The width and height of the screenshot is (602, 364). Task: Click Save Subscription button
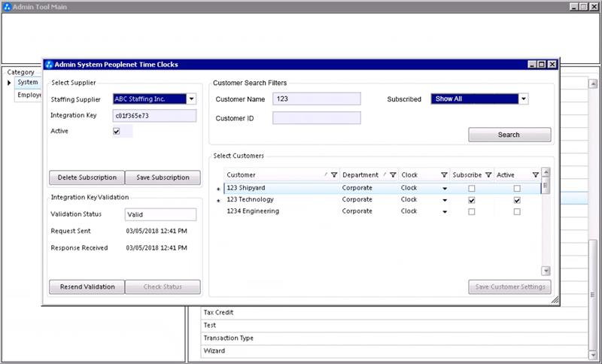tap(163, 177)
